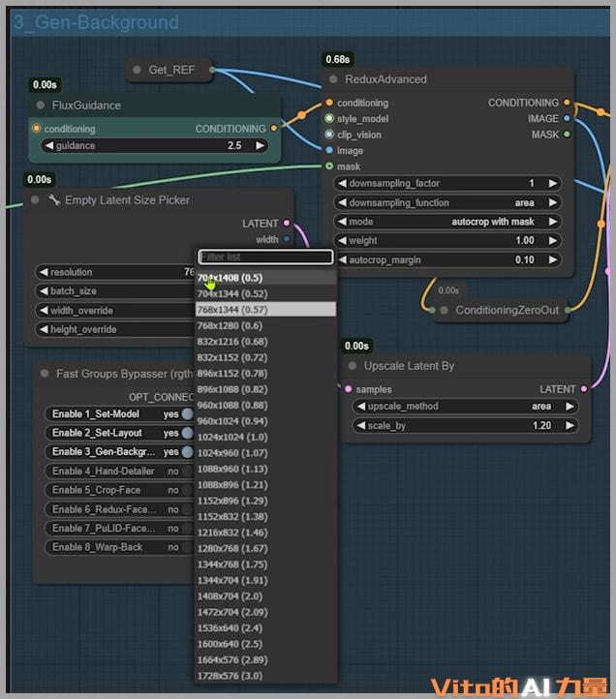Collapse the Upscale Latent By node dot
616x699 pixels.
[353, 366]
